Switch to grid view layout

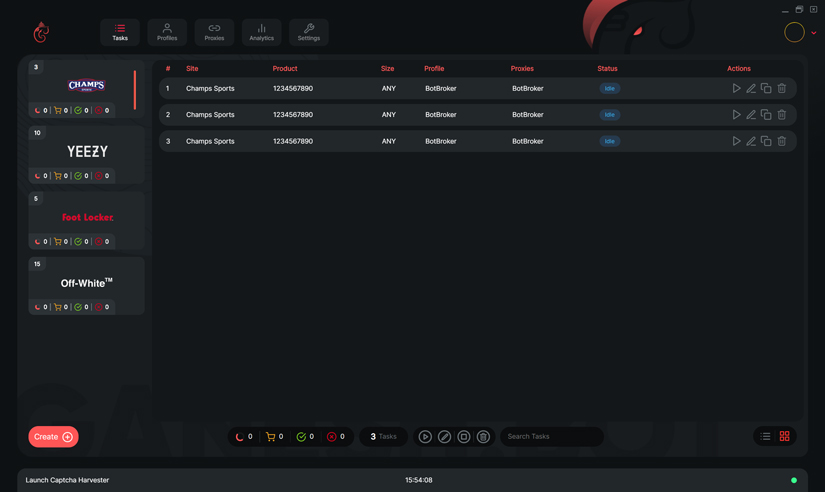[x=785, y=437]
